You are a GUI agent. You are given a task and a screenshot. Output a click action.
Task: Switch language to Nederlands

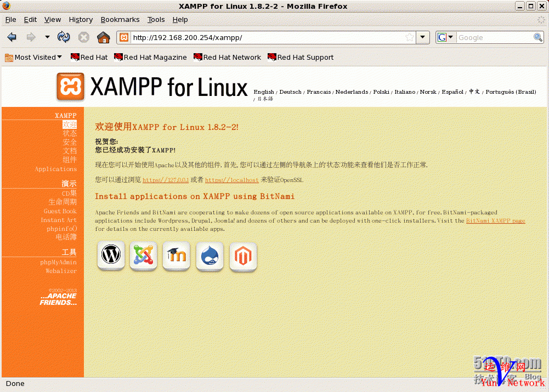point(352,92)
